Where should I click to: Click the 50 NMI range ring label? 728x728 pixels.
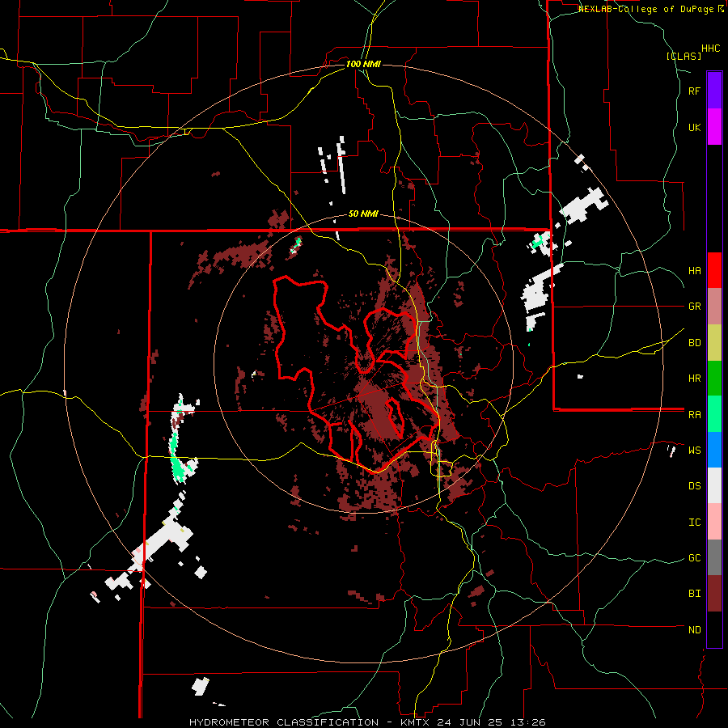point(363,214)
